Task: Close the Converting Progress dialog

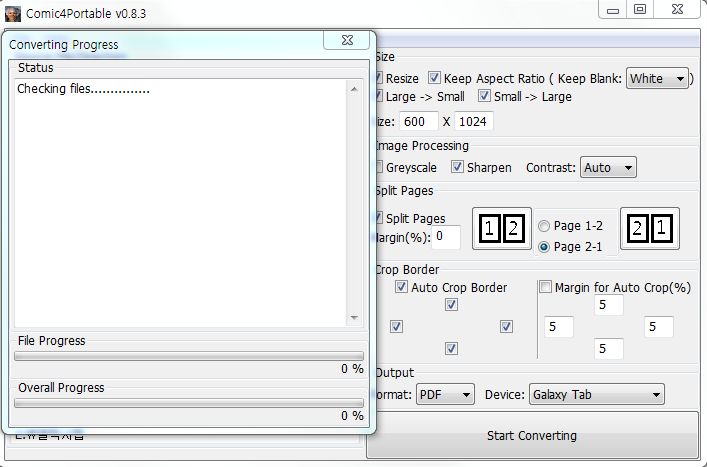Action: tap(347, 40)
